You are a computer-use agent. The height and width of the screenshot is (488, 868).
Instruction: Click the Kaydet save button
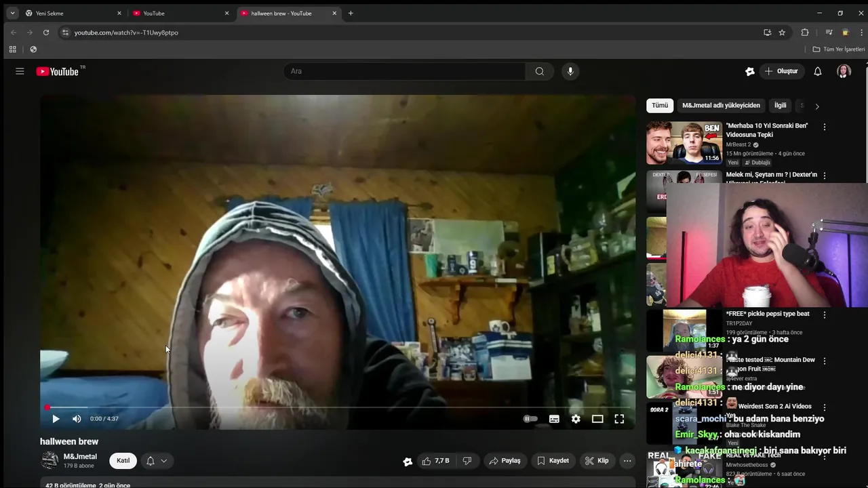[553, 461]
